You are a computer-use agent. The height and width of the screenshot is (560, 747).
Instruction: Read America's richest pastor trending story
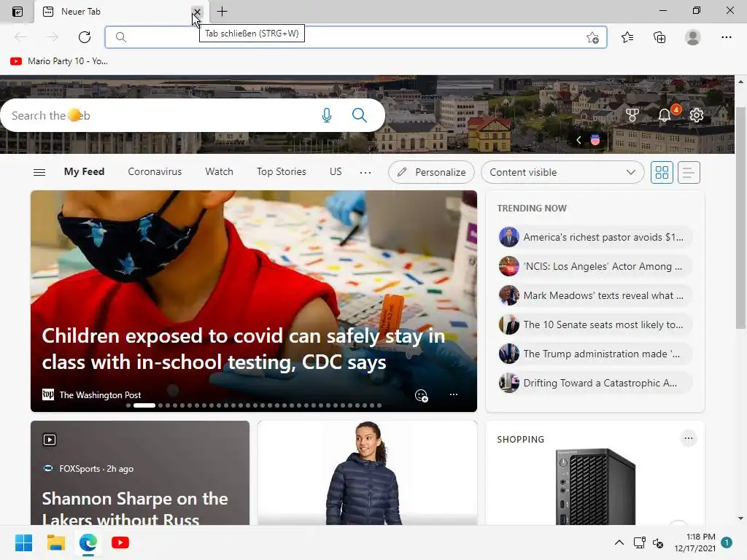pyautogui.click(x=595, y=237)
